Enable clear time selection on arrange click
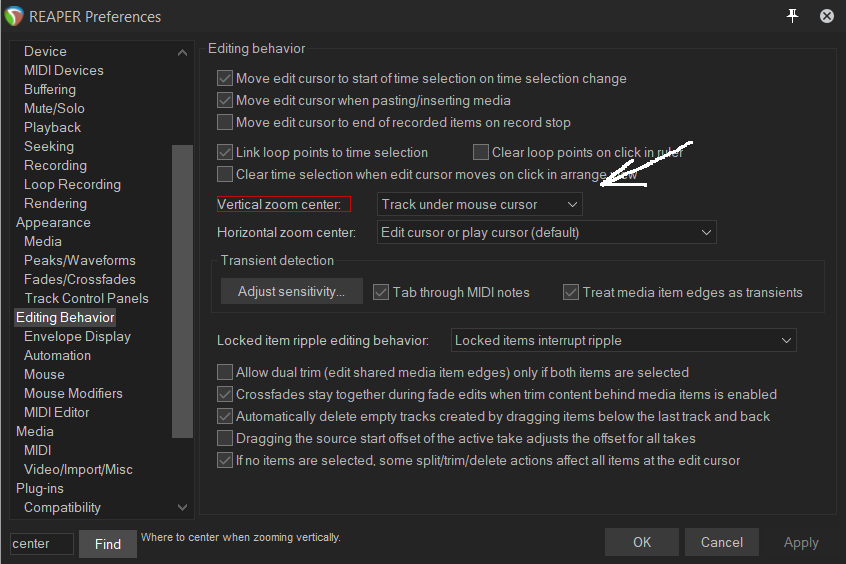Image resolution: width=846 pixels, height=564 pixels. 224,174
